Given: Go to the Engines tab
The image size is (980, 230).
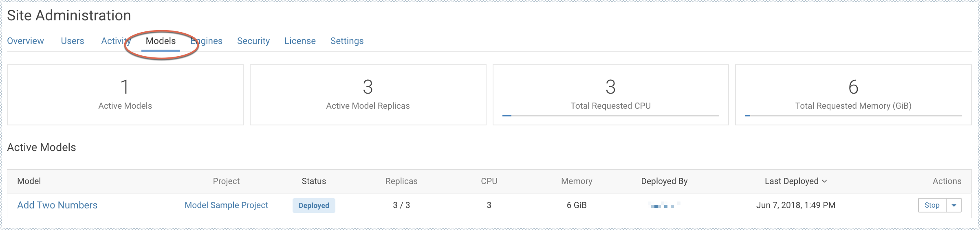Looking at the screenshot, I should 208,41.
